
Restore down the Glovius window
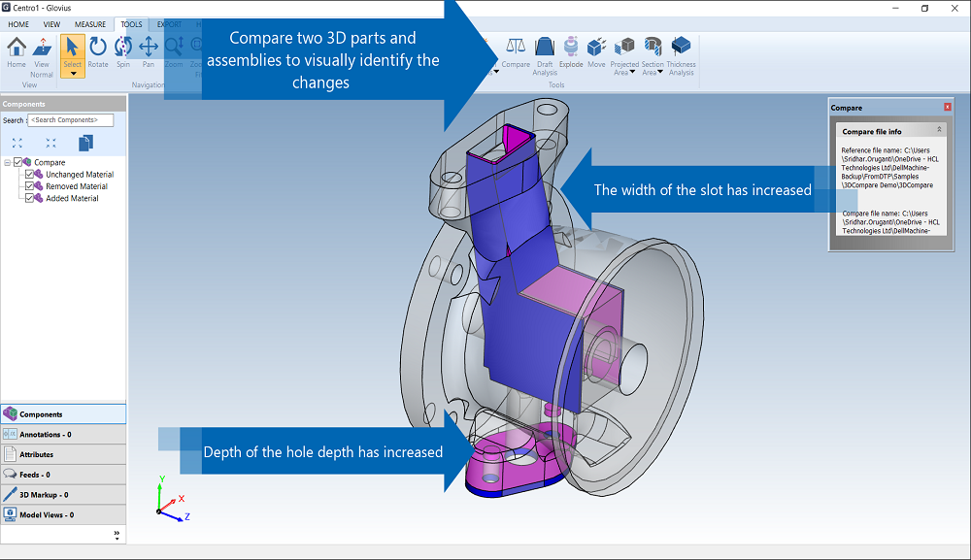[x=924, y=8]
